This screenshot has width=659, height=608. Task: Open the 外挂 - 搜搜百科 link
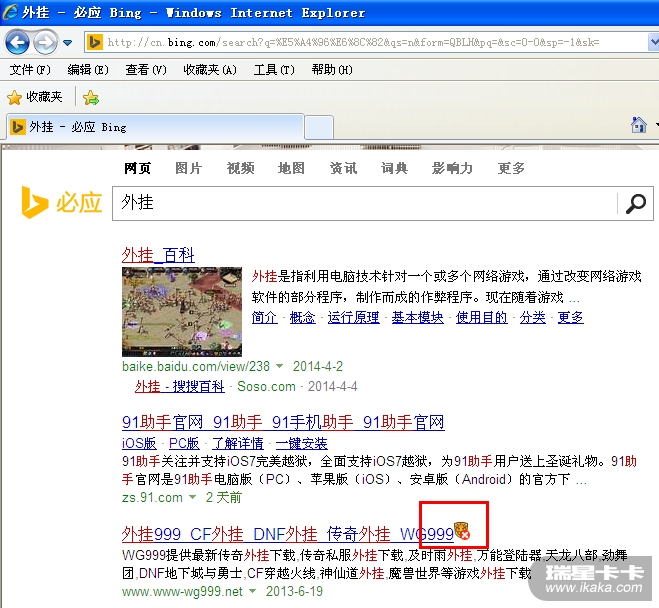click(179, 386)
